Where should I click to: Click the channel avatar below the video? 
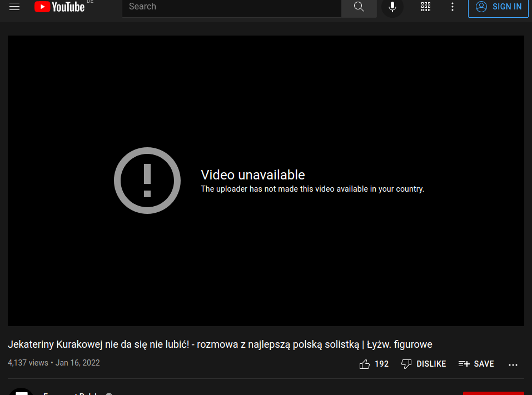(x=21, y=391)
